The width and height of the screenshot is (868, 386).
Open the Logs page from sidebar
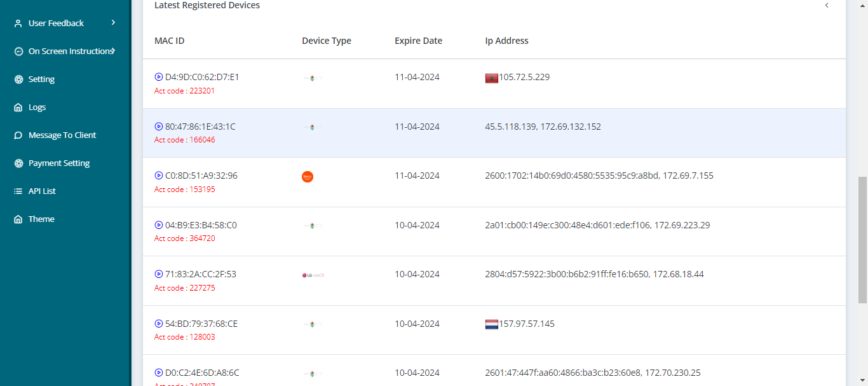(x=37, y=107)
